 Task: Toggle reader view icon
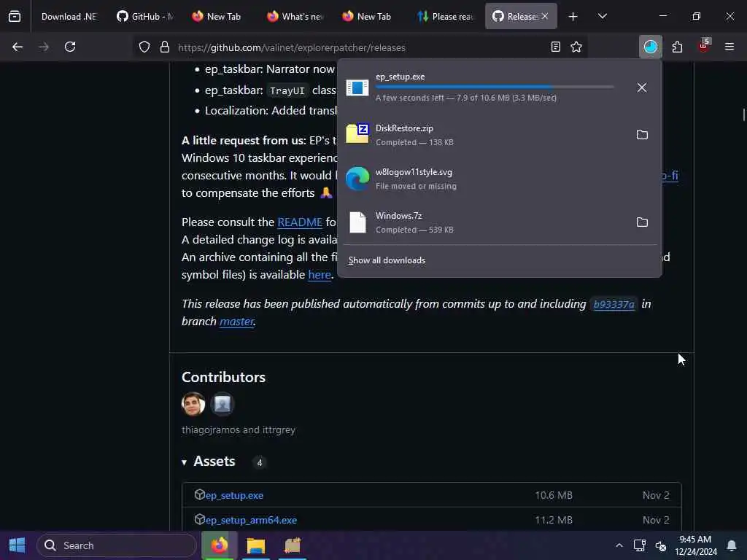[x=555, y=47]
